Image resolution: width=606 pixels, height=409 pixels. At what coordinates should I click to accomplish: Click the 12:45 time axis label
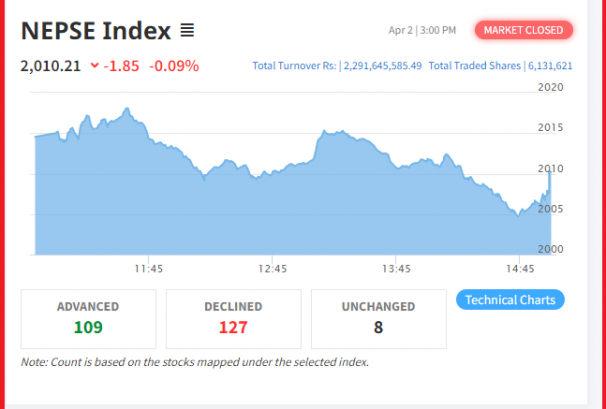click(272, 268)
